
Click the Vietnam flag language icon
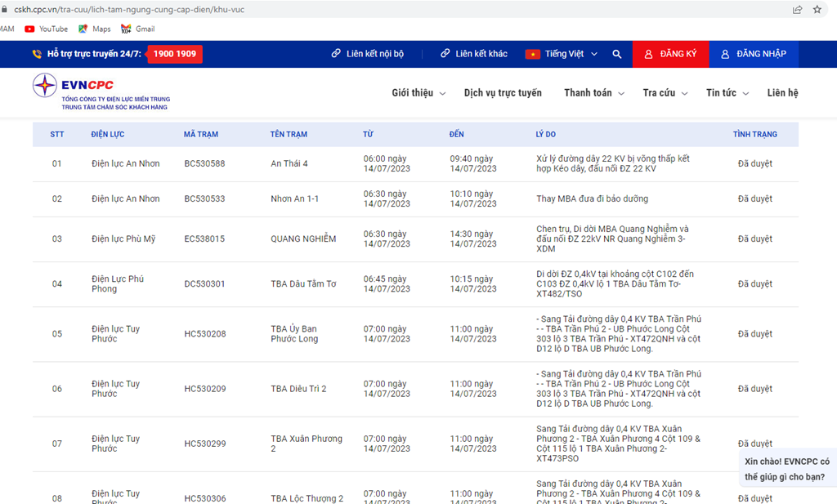pyautogui.click(x=532, y=54)
